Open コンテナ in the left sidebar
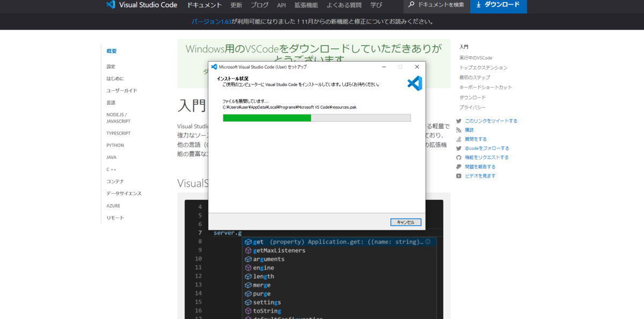Viewport: 644px width, 319px height. click(115, 181)
